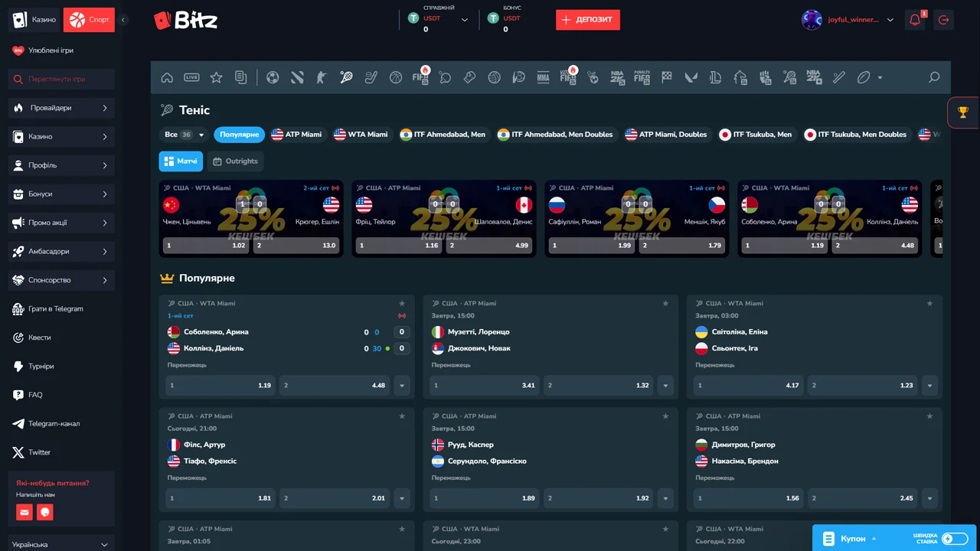
Task: Open the trophy side tab
Action: click(963, 112)
